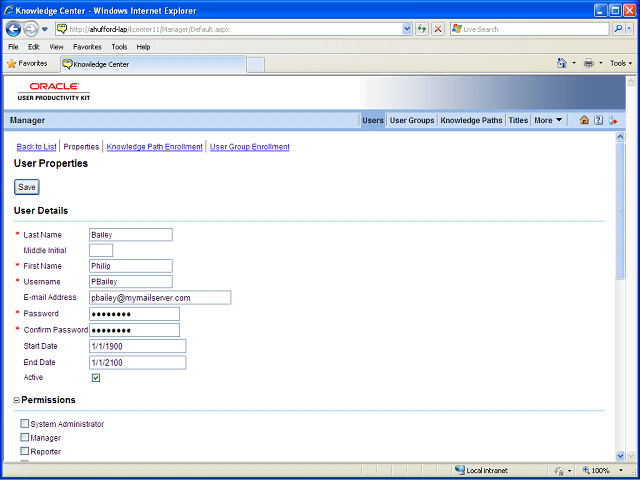
Task: Click the browser Back arrow button
Action: pos(13,29)
